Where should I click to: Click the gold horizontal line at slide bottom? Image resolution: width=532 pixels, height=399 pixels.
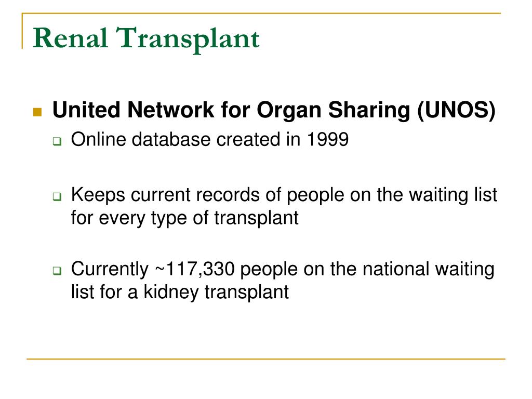[266, 358]
